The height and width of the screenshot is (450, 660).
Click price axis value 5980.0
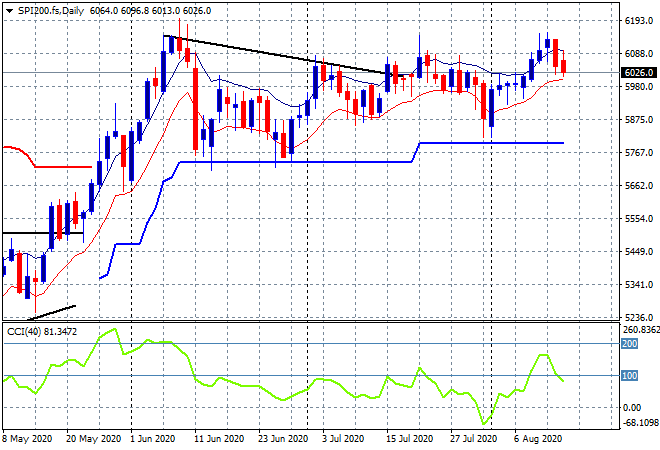(639, 87)
